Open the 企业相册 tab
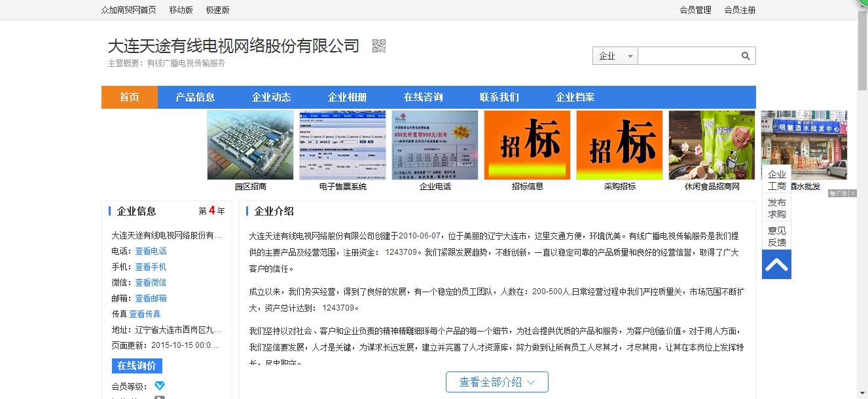The width and height of the screenshot is (868, 399). click(347, 97)
